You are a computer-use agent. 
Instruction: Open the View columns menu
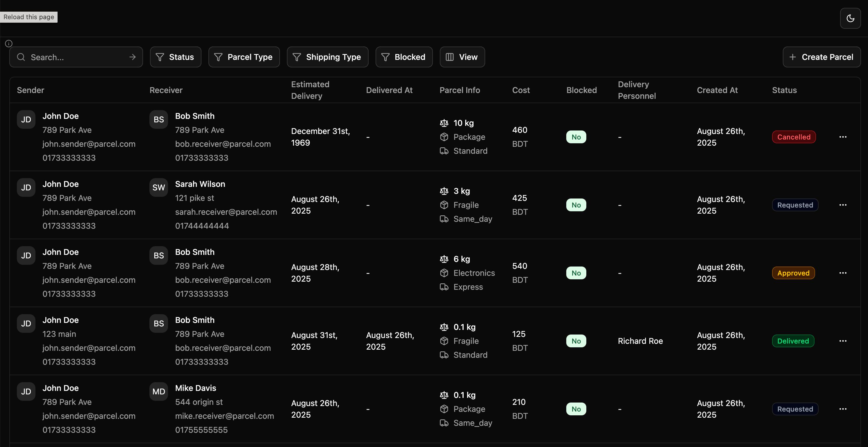click(462, 57)
